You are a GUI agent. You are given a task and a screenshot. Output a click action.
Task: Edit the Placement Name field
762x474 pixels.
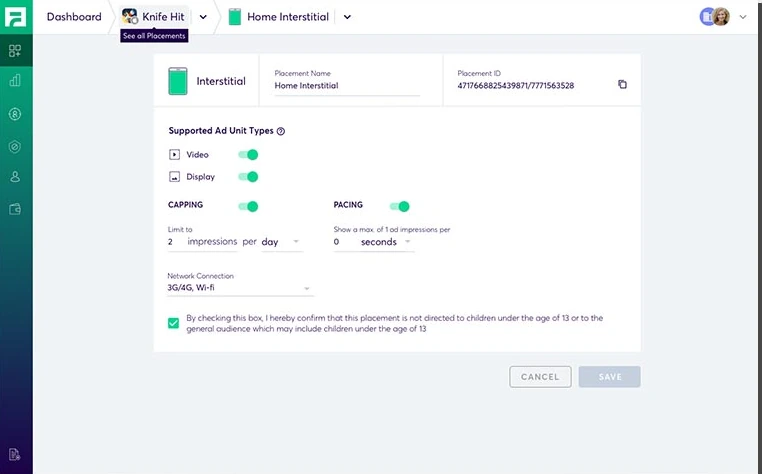point(347,86)
